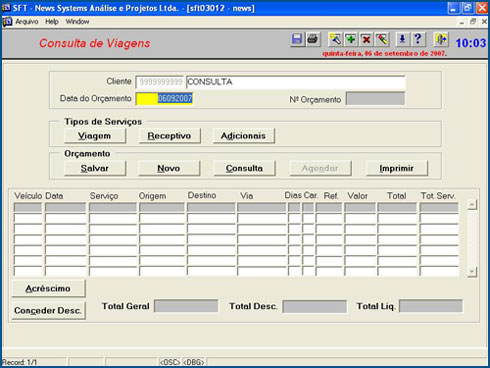Click the first row Veículo cell
Screen dimensions: 490x368
coord(28,208)
